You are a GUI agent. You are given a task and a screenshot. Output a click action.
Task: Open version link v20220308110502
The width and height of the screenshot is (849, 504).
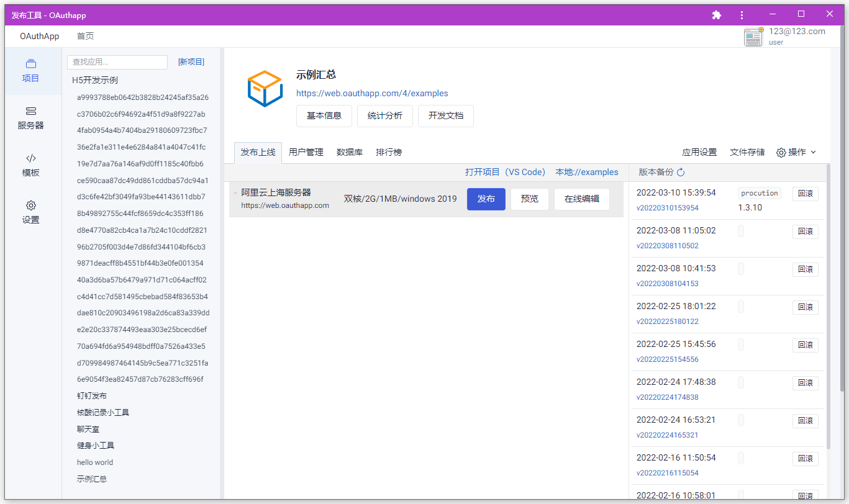click(668, 246)
